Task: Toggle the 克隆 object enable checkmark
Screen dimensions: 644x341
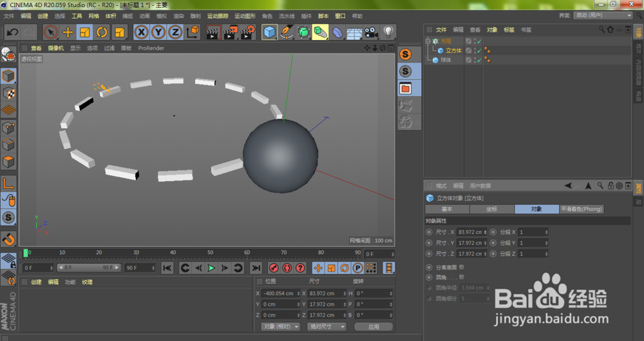Action: pos(479,41)
